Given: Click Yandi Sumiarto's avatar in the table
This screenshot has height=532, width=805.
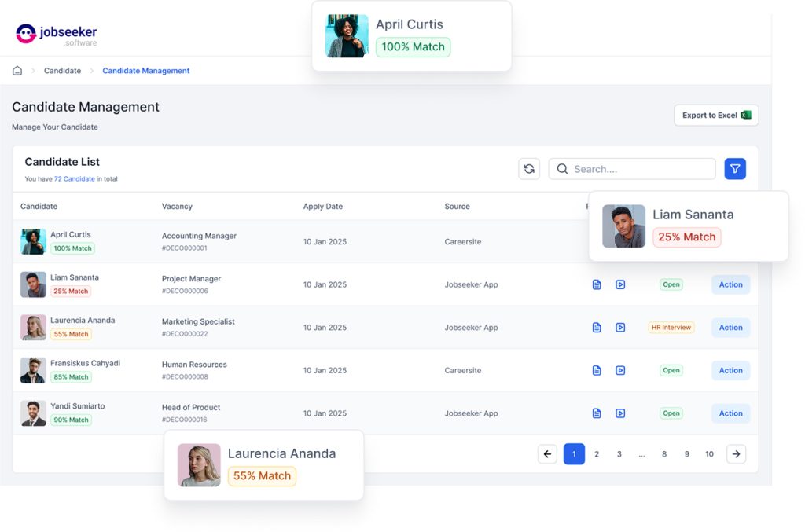Looking at the screenshot, I should [x=33, y=413].
